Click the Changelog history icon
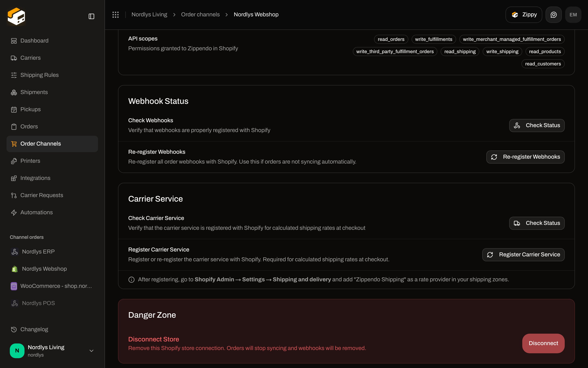Screen dimensions: 588x368 pyautogui.click(x=14, y=329)
